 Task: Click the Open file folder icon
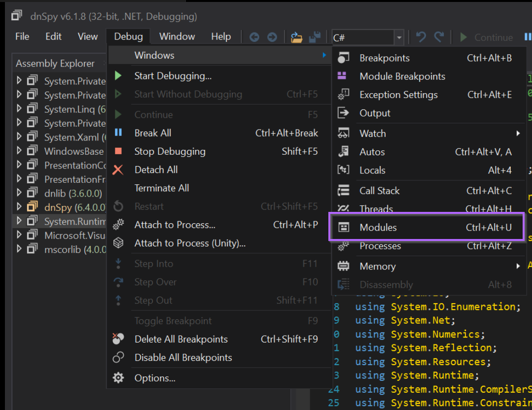click(x=296, y=37)
